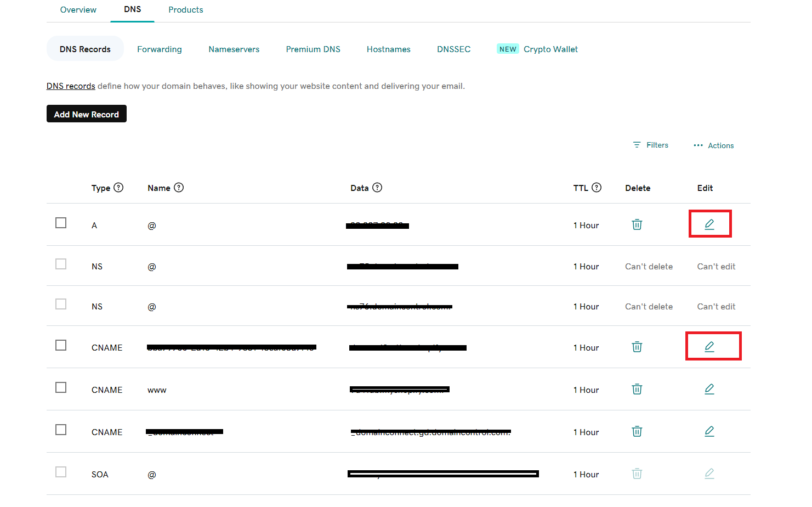This screenshot has width=812, height=507.
Task: Click the Add New Record button
Action: (x=87, y=114)
